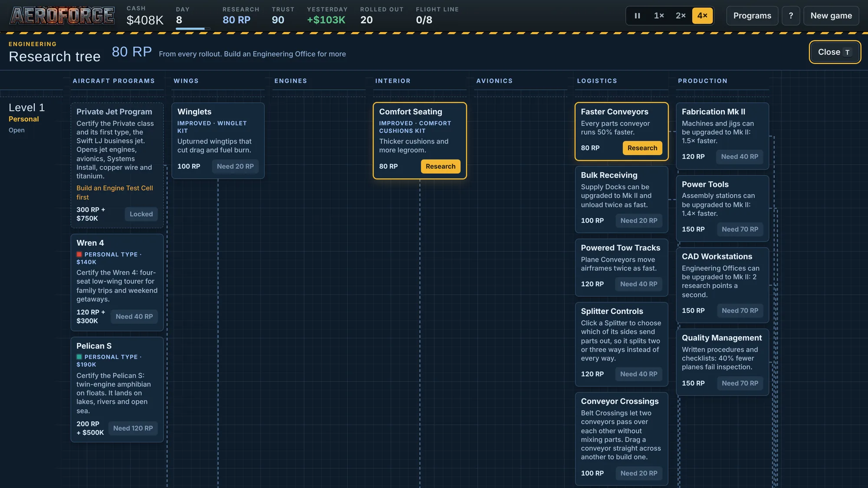Click the AeroForge logo
The image size is (868, 488).
(62, 16)
